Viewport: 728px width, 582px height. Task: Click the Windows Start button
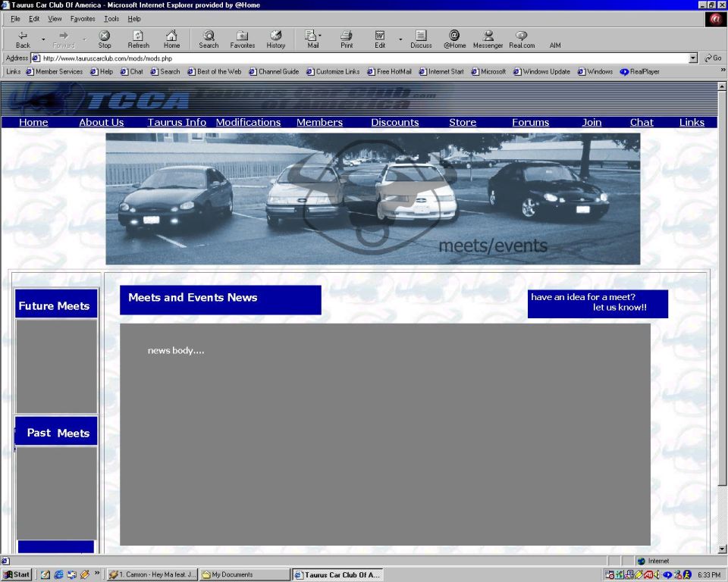tap(17, 574)
